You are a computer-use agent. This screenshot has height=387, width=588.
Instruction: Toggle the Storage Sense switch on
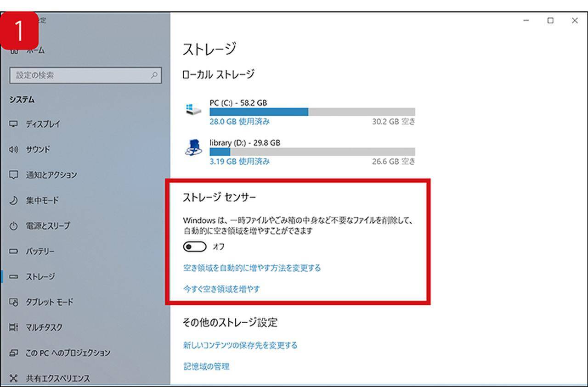click(195, 247)
